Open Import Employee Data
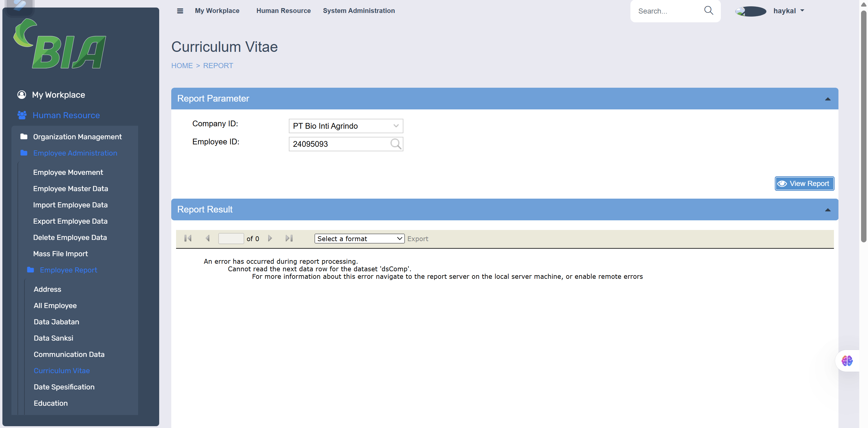 tap(71, 205)
